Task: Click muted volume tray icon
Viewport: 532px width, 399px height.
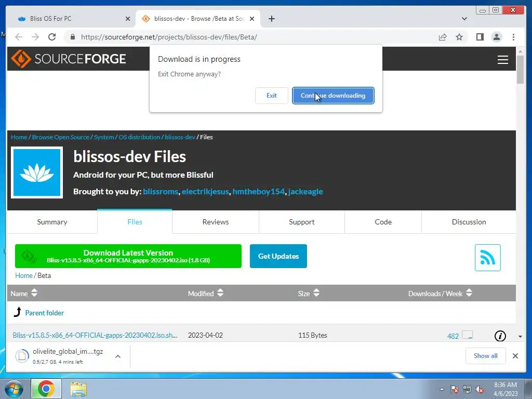Action: pyautogui.click(x=480, y=389)
